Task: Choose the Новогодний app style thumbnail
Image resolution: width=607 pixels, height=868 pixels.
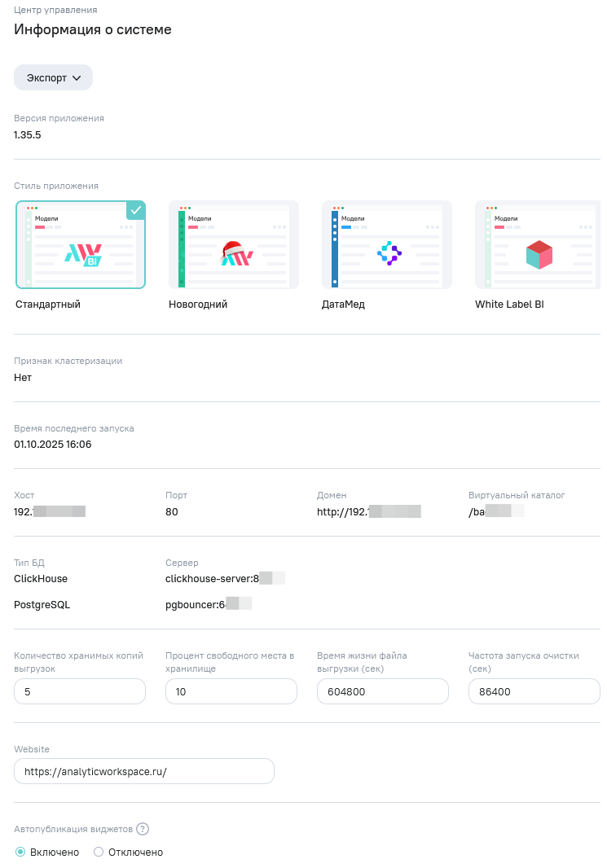Action: pyautogui.click(x=234, y=244)
